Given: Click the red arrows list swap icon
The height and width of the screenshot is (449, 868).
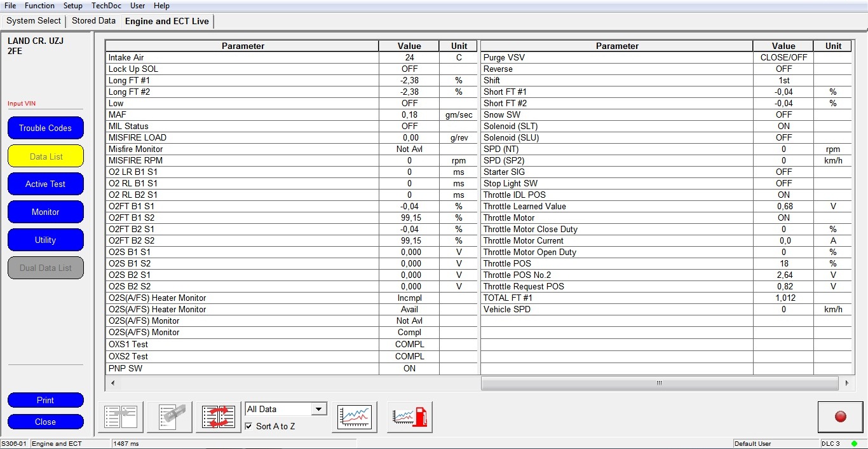Looking at the screenshot, I should (219, 417).
